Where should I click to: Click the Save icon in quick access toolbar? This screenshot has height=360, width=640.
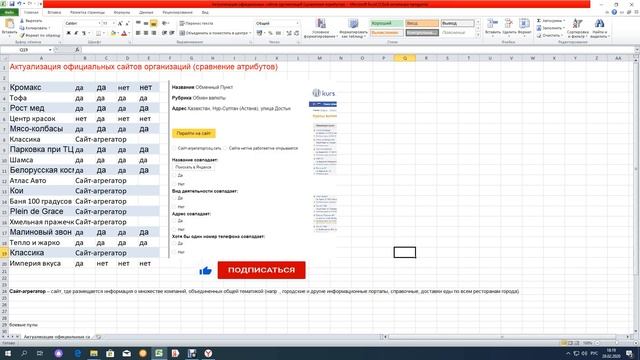click(11, 4)
